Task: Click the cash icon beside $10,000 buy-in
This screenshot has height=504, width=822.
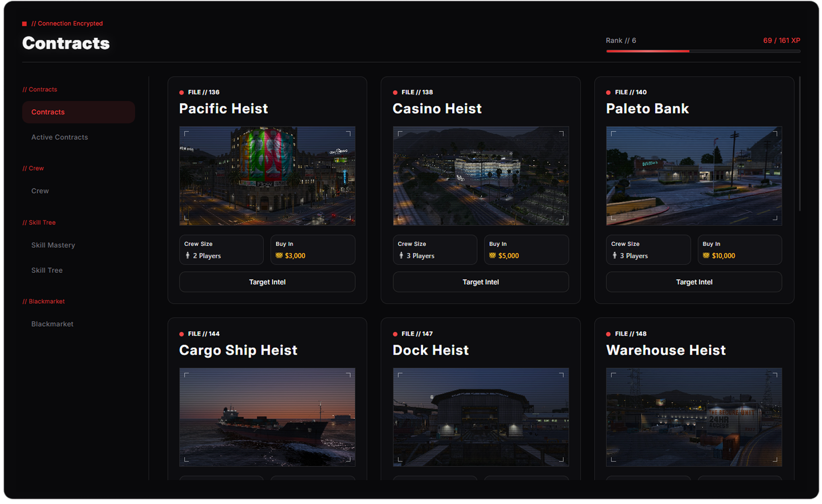Action: [x=706, y=256]
